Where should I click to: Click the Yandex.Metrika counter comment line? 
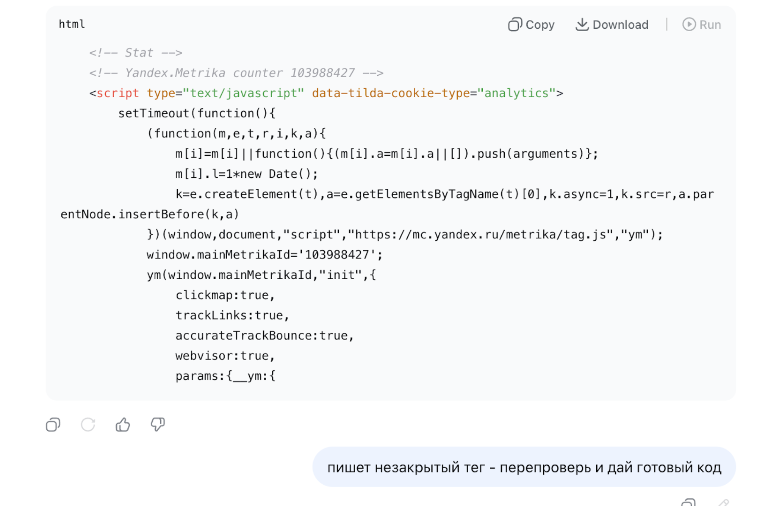(236, 73)
